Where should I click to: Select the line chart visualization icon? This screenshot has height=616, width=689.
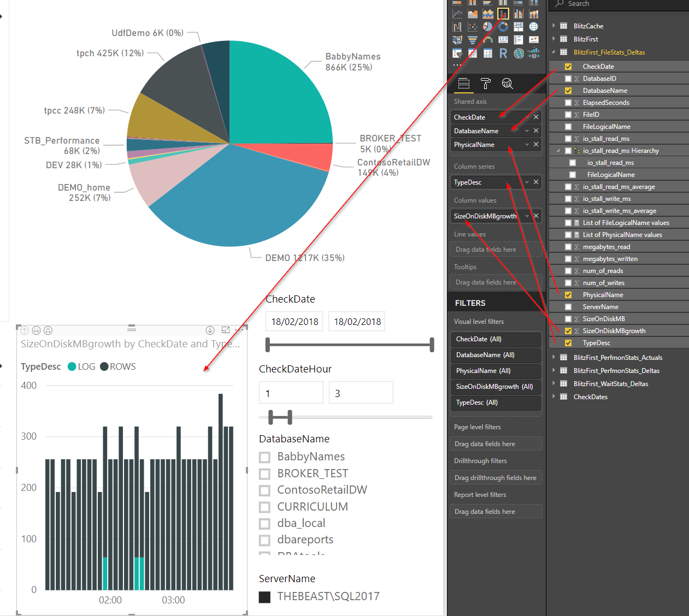click(457, 14)
